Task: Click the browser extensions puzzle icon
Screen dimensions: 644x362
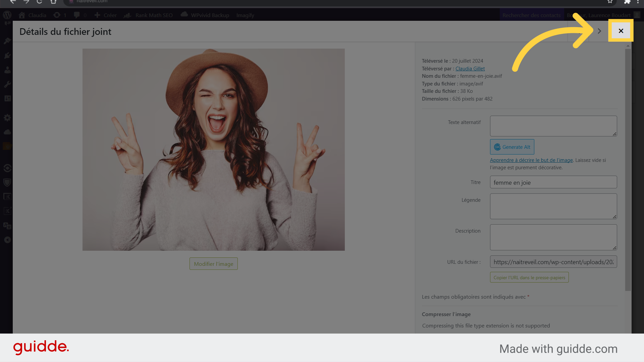Action: (x=627, y=2)
